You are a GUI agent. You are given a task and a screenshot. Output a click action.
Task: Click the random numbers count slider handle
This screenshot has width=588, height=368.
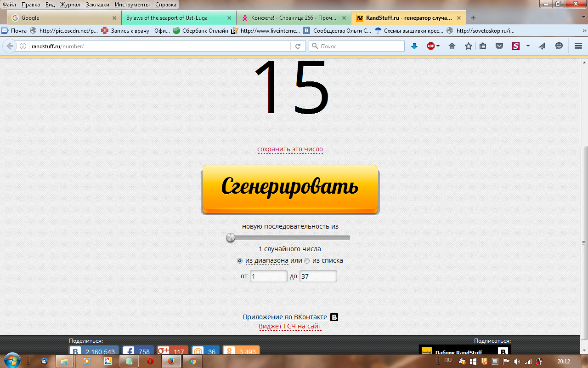tap(231, 238)
